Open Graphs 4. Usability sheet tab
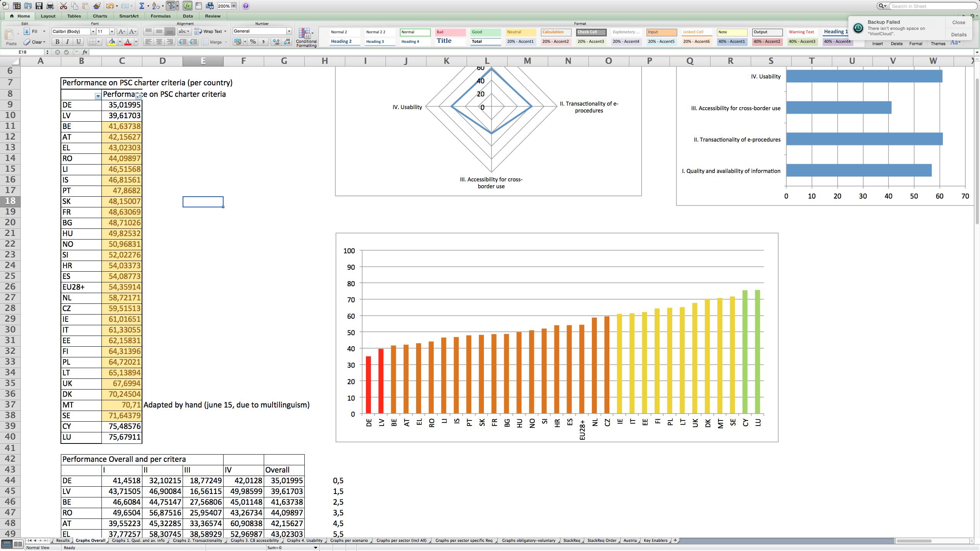Screen dimensions: 980x551 tap(305, 541)
